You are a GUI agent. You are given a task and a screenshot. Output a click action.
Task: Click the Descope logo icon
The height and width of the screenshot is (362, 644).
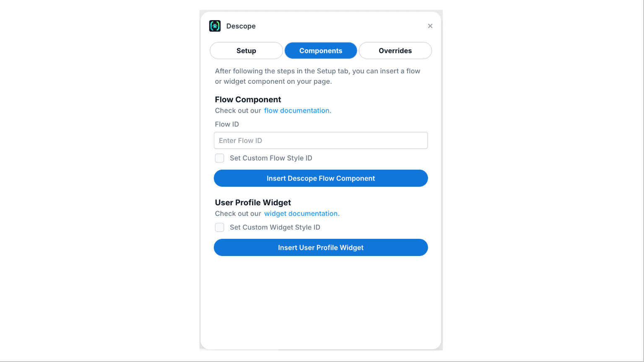pyautogui.click(x=215, y=26)
